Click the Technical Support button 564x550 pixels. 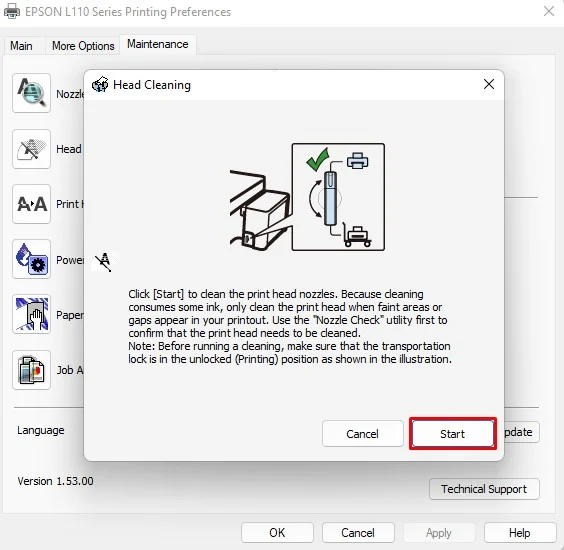coord(484,489)
